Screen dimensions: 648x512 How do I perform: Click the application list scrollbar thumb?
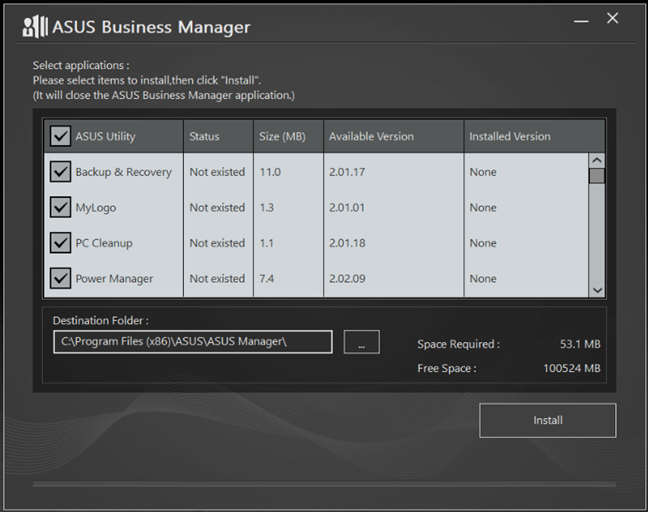[597, 176]
